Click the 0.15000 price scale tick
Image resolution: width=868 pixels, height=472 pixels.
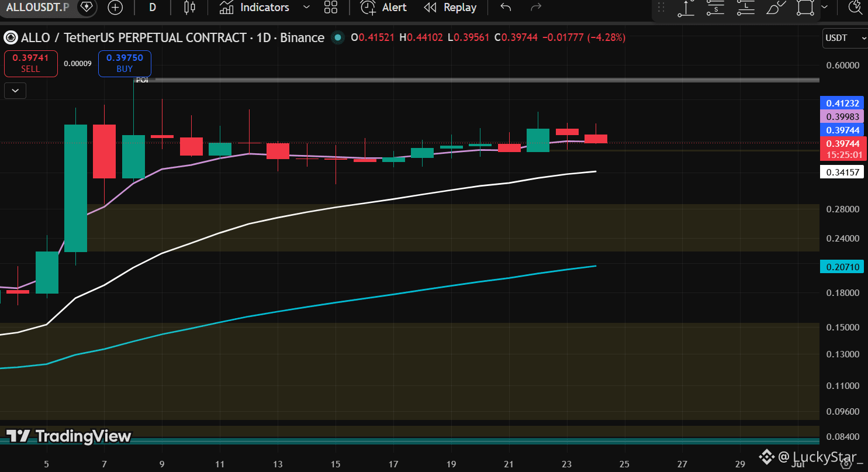[842, 327]
